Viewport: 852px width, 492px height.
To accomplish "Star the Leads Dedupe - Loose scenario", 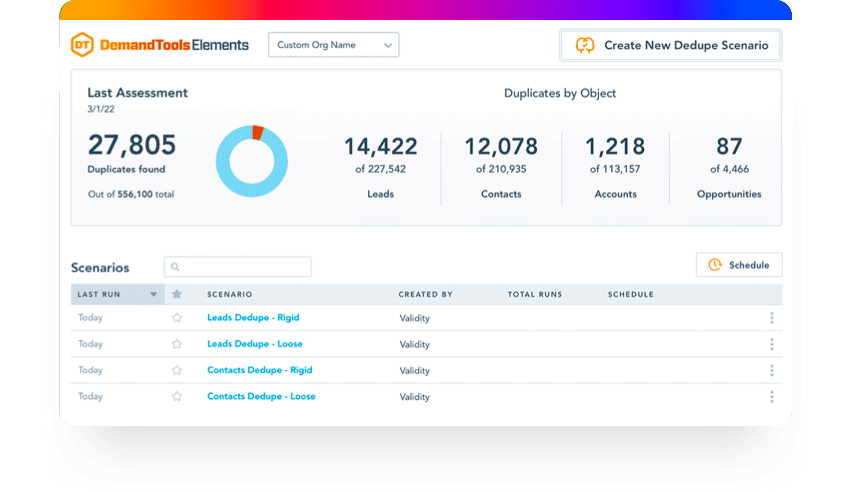I will click(177, 344).
